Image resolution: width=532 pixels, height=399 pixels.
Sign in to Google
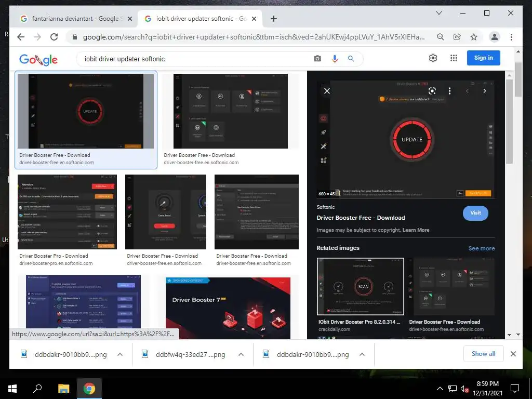484,58
